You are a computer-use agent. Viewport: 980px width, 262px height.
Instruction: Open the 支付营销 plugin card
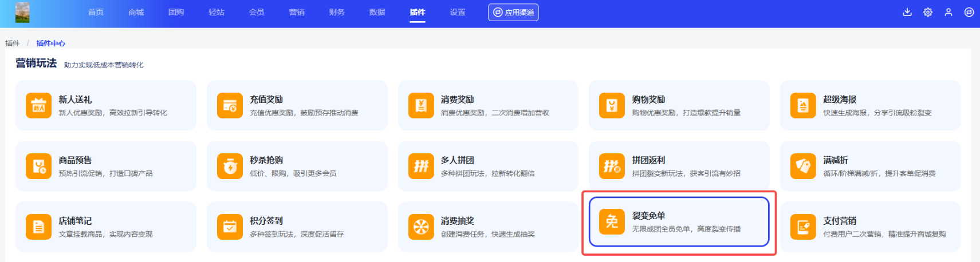(x=869, y=227)
